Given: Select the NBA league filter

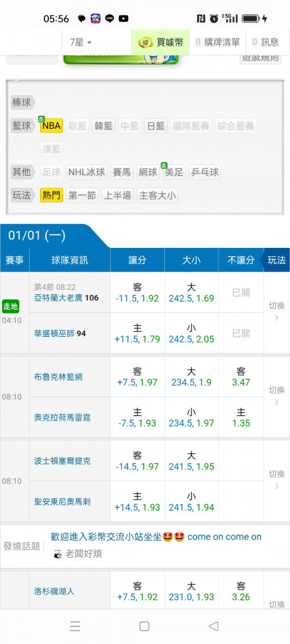Looking at the screenshot, I should [52, 126].
